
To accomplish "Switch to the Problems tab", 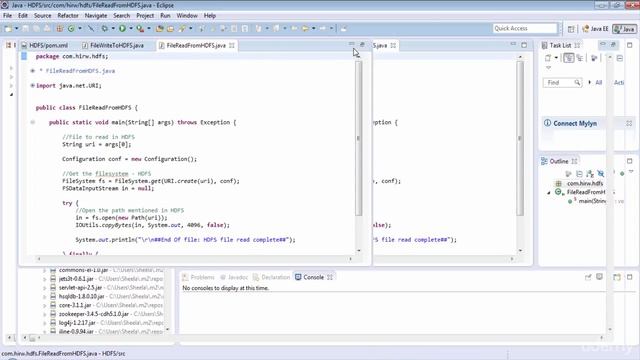I will [x=198, y=277].
